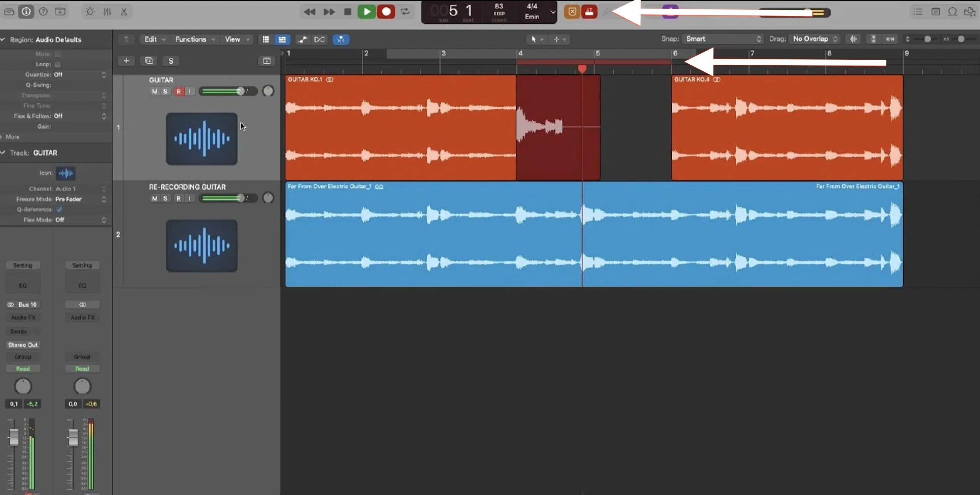Open global tracks button in track header
Viewport: 980px width, 495px height.
267,61
